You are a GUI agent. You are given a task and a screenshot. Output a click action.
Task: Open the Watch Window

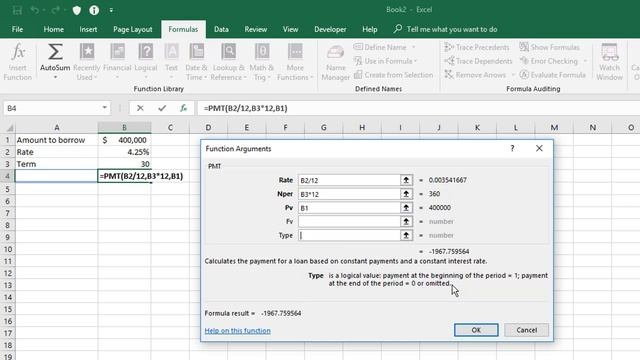pyautogui.click(x=609, y=62)
